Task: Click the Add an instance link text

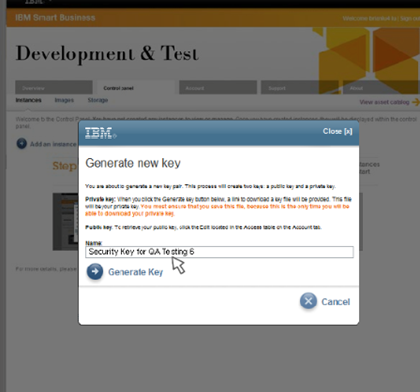Action: click(x=53, y=144)
